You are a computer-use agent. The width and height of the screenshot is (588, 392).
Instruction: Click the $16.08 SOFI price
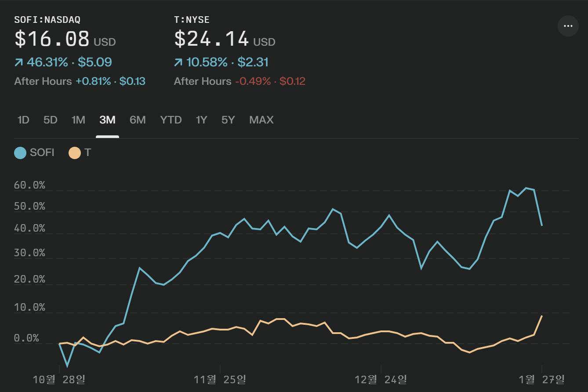pyautogui.click(x=52, y=39)
